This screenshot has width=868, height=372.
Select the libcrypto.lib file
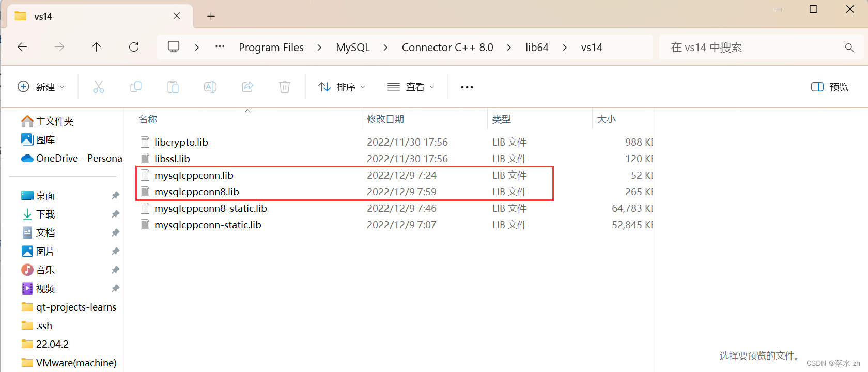click(x=181, y=142)
